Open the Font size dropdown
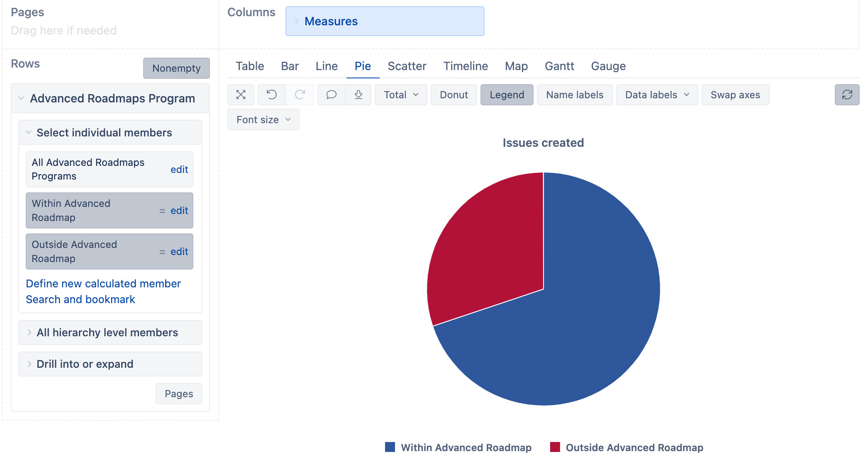Viewport: 868px width, 476px height. (x=263, y=119)
